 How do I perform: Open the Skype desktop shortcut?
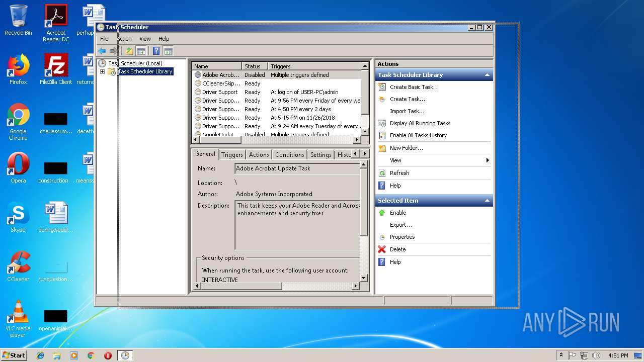(18, 218)
